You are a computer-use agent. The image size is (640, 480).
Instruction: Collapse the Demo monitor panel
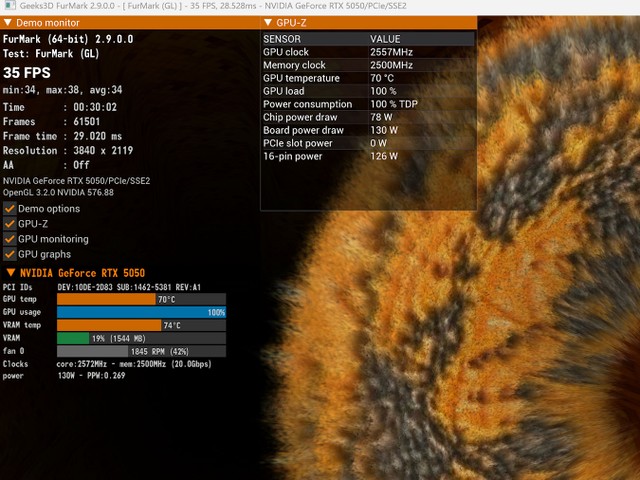tap(8, 23)
